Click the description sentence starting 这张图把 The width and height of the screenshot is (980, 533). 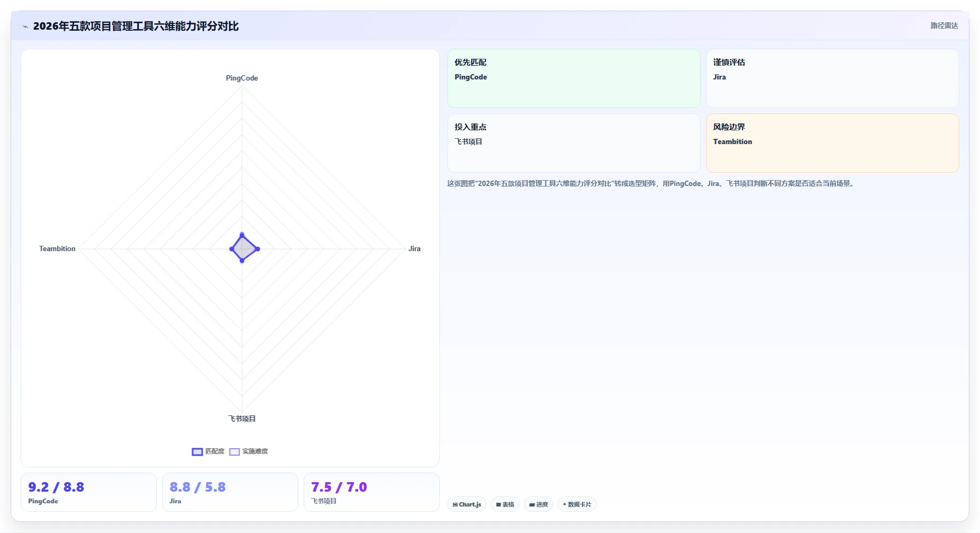651,183
